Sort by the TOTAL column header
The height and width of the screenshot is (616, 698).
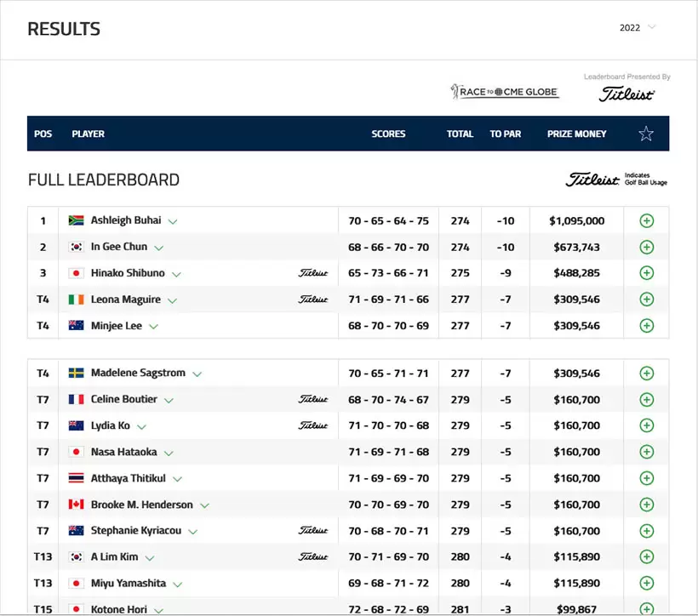click(x=460, y=134)
